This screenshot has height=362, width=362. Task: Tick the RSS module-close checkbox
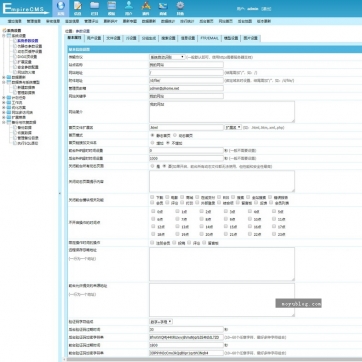219,197
